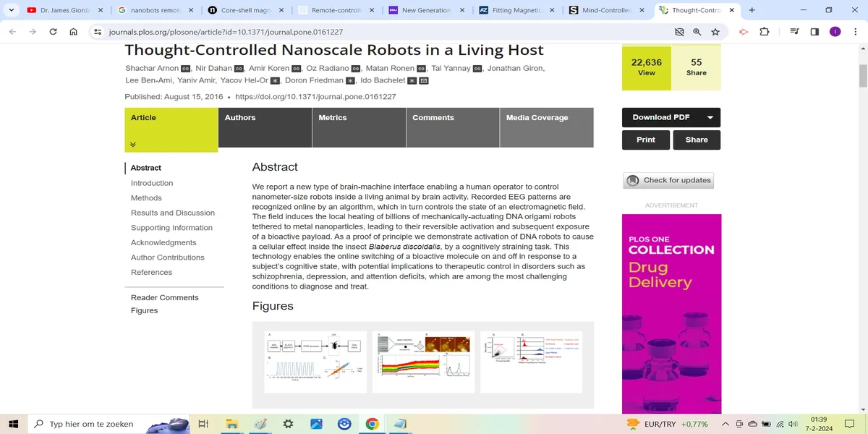The width and height of the screenshot is (868, 434).
Task: Go back to the previous page
Action: [x=12, y=32]
